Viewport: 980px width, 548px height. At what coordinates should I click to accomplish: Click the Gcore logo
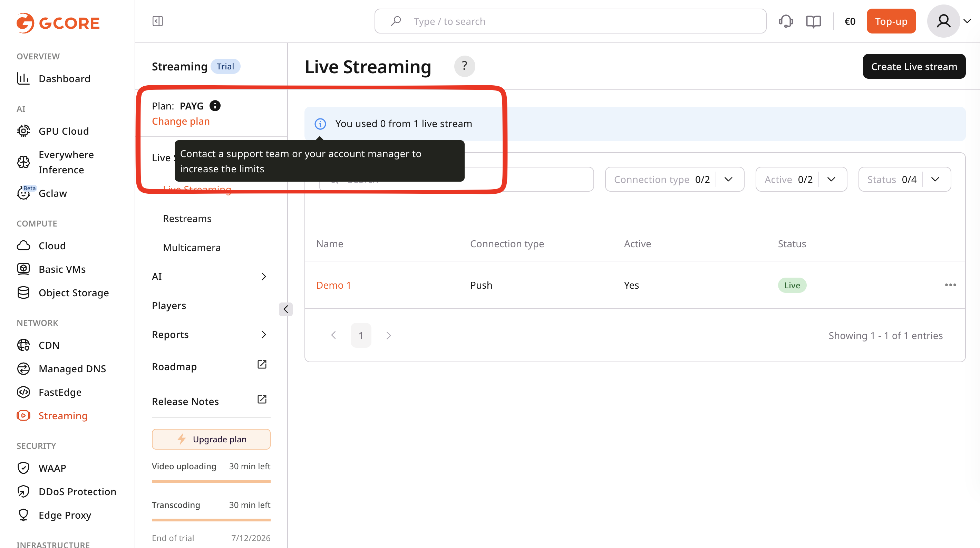pyautogui.click(x=58, y=23)
